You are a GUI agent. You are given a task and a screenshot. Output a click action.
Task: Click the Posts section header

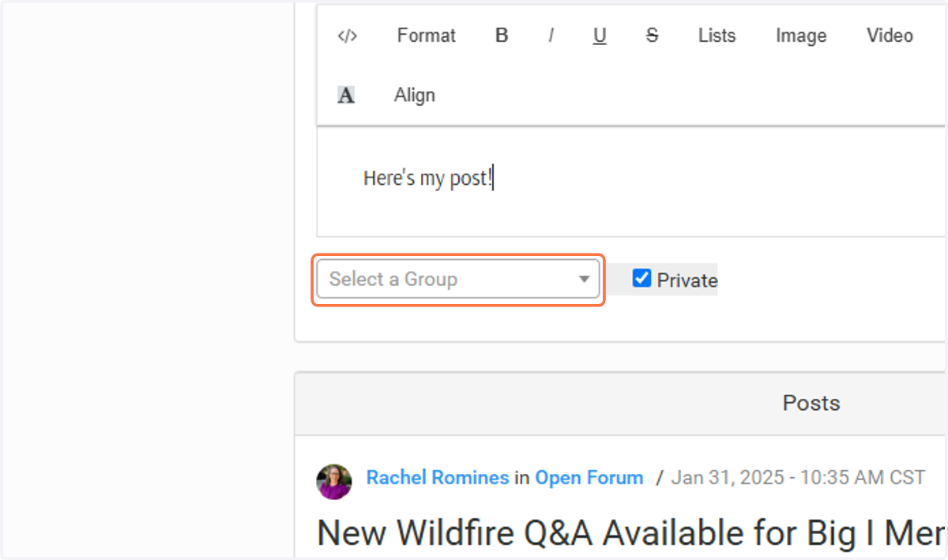pyautogui.click(x=811, y=403)
